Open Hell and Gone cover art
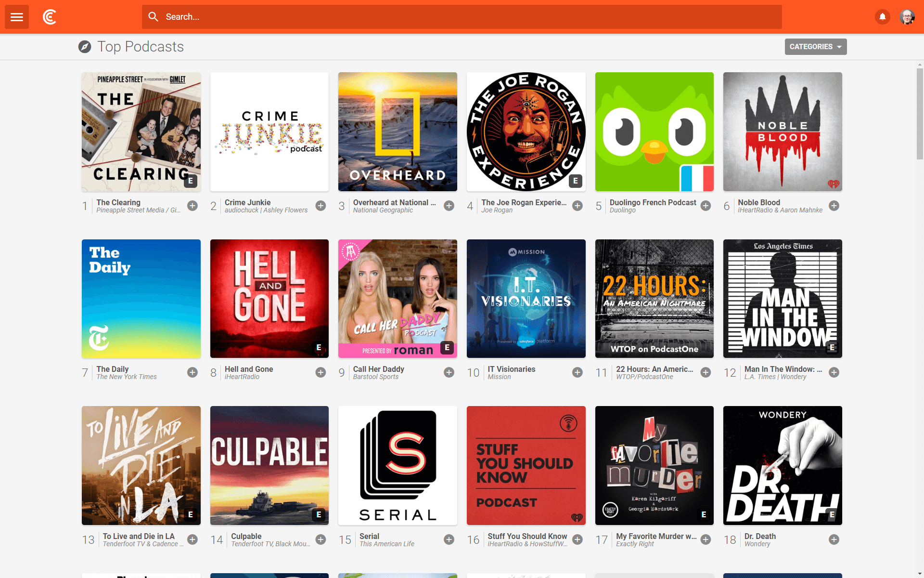The image size is (924, 578). 269,299
